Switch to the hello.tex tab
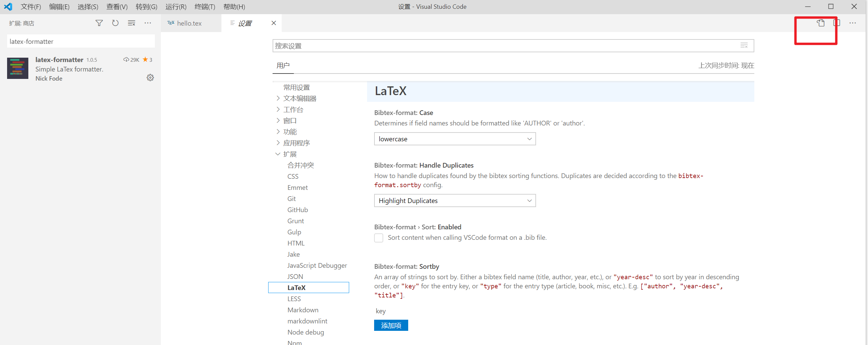This screenshot has height=345, width=868. [191, 23]
